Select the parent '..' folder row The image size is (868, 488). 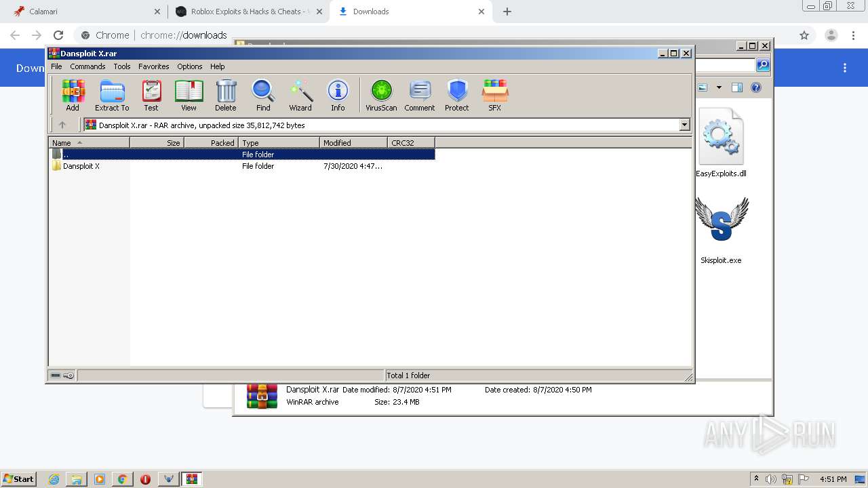242,155
